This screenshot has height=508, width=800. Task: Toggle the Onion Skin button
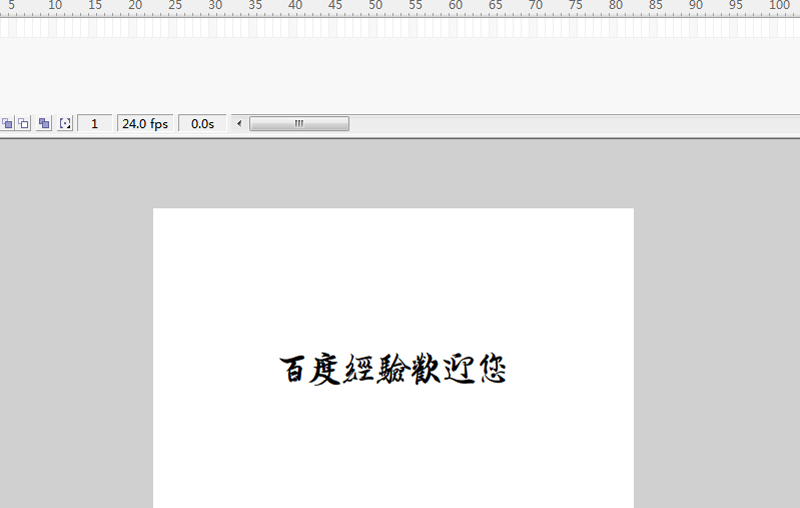[7, 123]
